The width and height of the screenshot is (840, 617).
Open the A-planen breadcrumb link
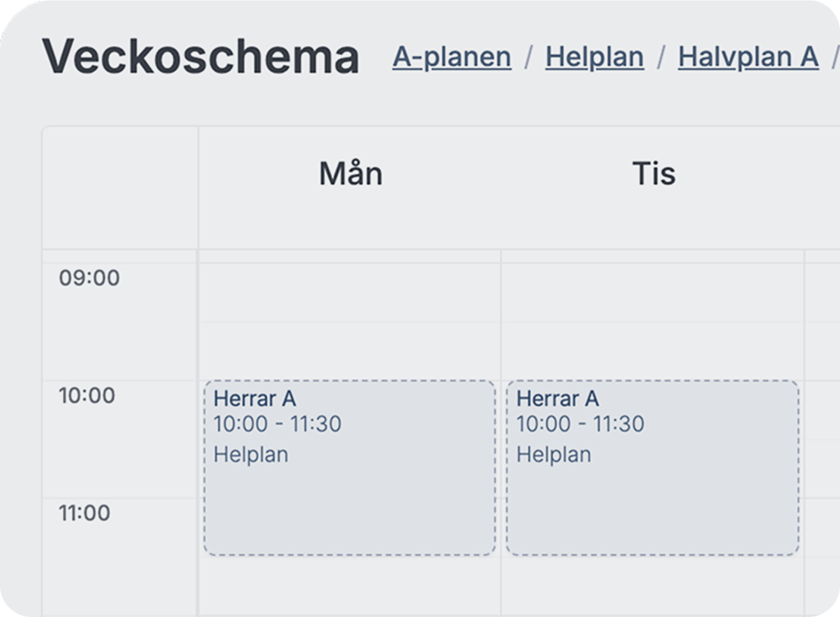(x=452, y=57)
